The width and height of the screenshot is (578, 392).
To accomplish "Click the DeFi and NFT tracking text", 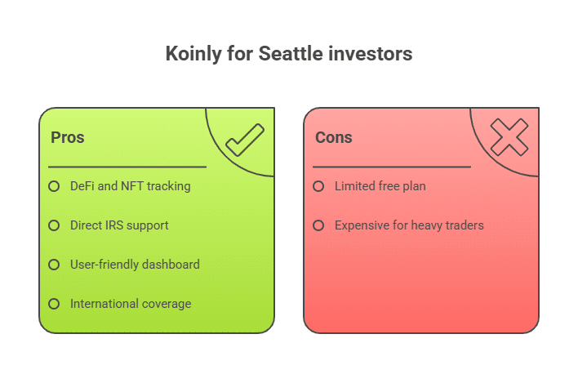I will click(x=131, y=186).
